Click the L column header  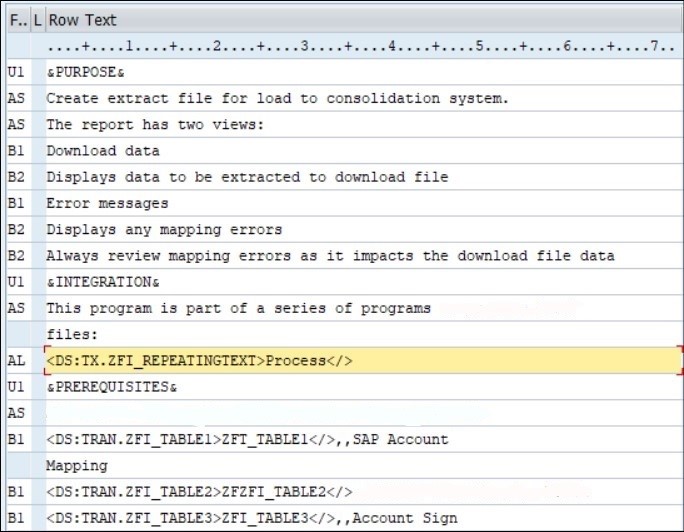tap(38, 20)
